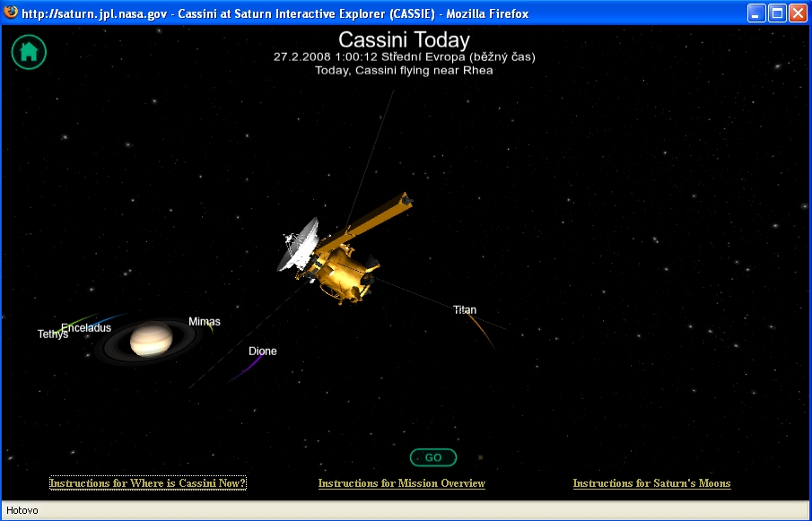
Task: Maximize the Firefox window
Action: pyautogui.click(x=777, y=13)
